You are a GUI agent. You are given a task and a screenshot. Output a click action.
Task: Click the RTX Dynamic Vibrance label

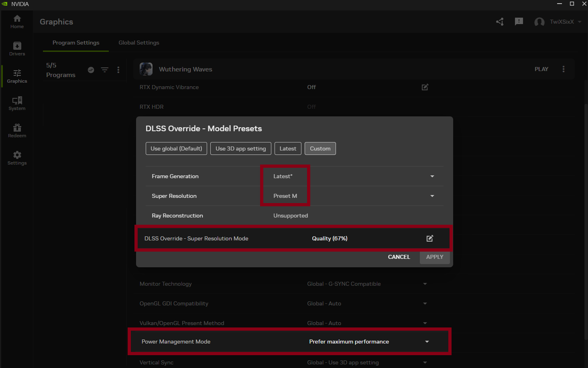[169, 87]
